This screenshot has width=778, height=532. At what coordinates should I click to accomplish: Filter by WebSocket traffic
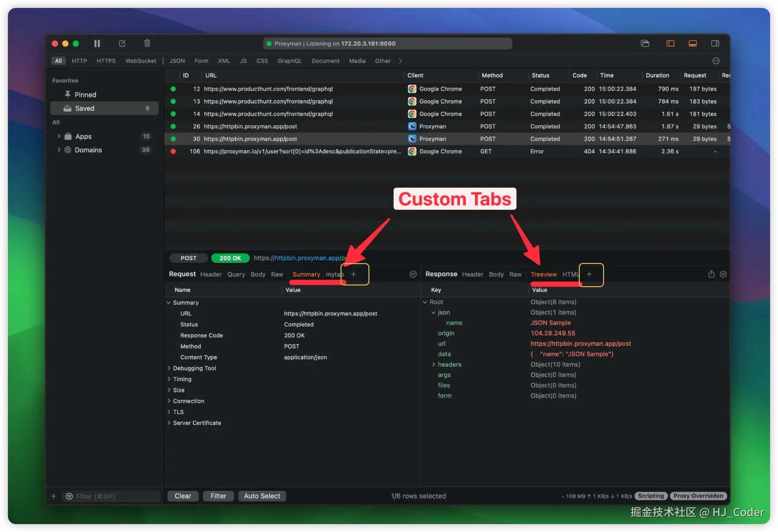click(x=141, y=61)
